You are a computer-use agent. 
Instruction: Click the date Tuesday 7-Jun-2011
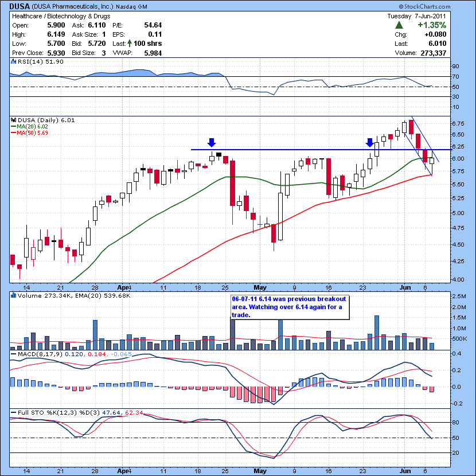(416, 16)
